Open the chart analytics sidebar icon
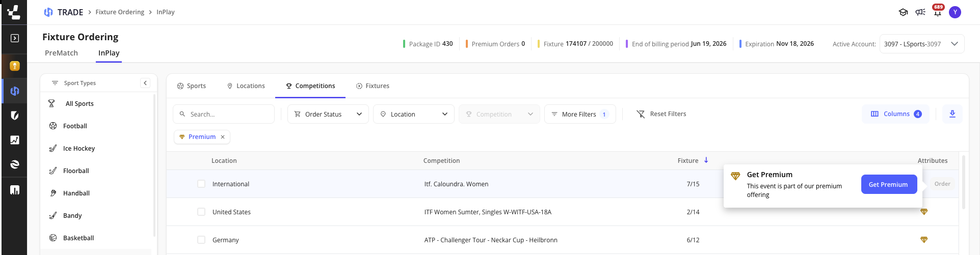The height and width of the screenshot is (255, 980). 15,140
